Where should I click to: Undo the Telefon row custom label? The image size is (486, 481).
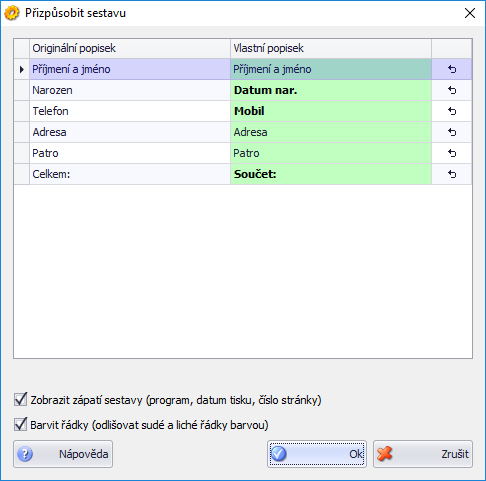tap(452, 111)
